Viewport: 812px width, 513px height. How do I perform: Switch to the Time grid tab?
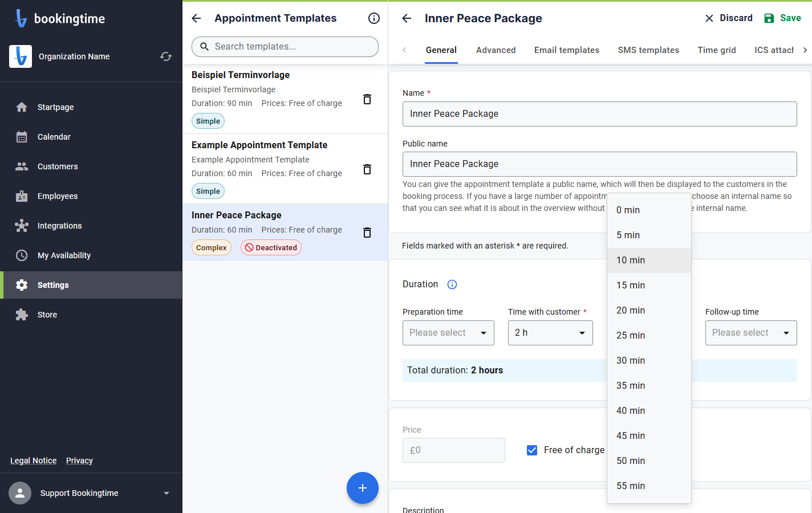[x=717, y=50]
